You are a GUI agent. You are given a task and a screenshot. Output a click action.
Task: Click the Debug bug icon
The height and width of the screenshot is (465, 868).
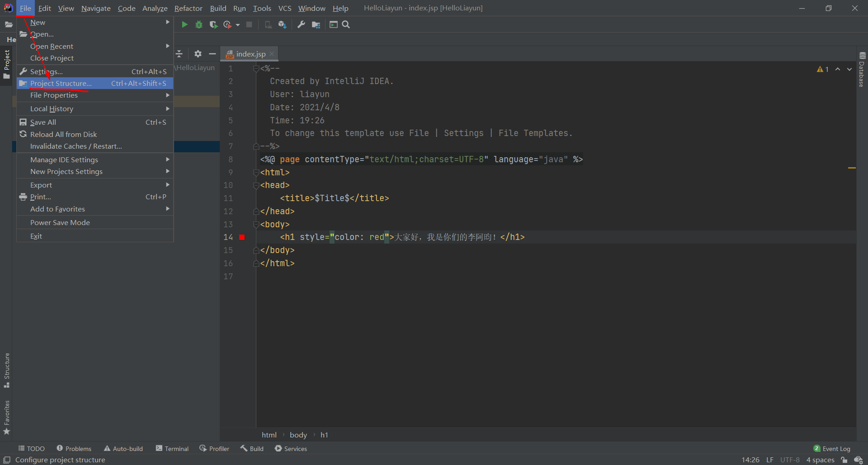tap(199, 24)
